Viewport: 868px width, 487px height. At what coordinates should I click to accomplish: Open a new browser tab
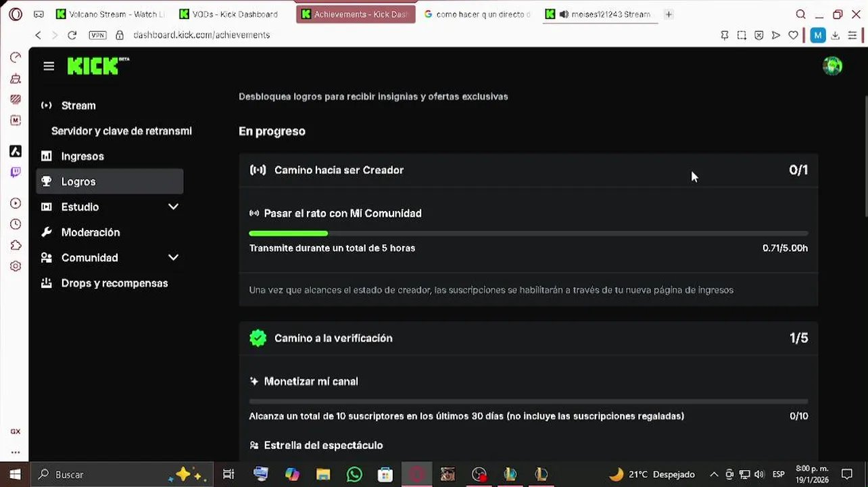[x=669, y=14]
